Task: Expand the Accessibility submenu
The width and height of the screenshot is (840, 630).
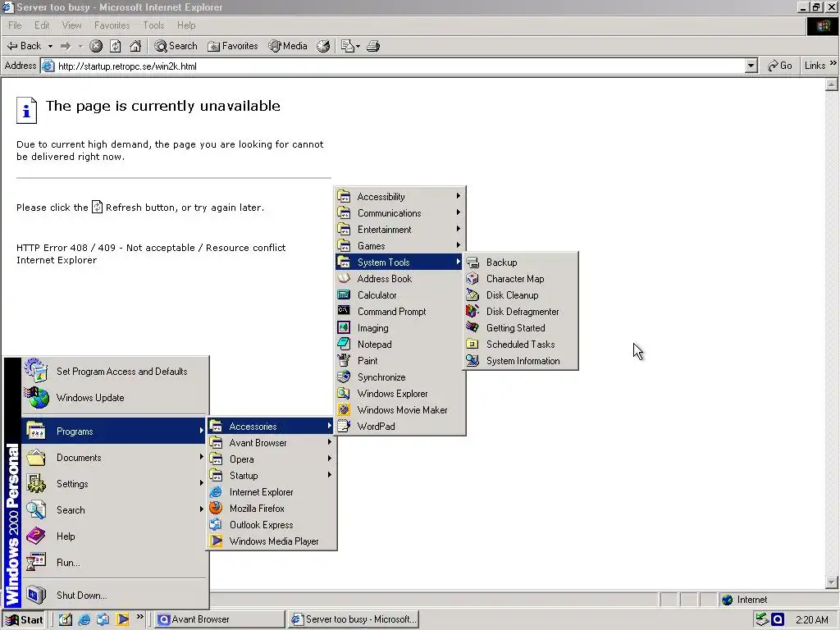Action: [x=399, y=197]
